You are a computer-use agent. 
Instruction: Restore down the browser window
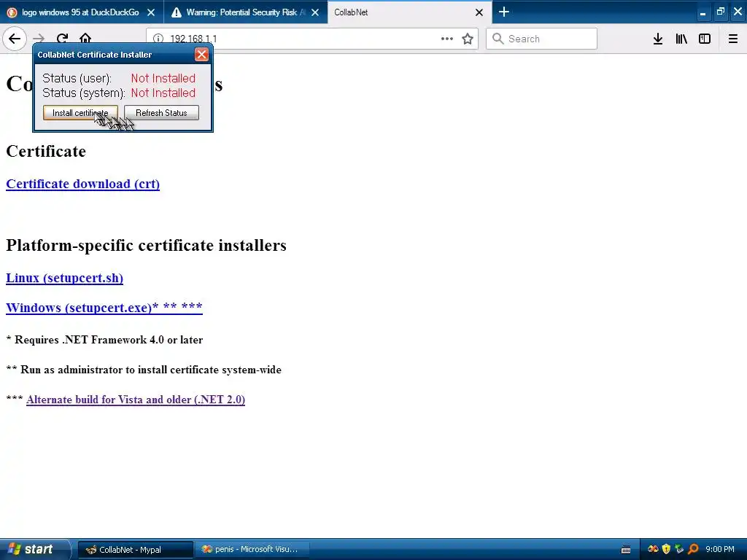(x=720, y=12)
